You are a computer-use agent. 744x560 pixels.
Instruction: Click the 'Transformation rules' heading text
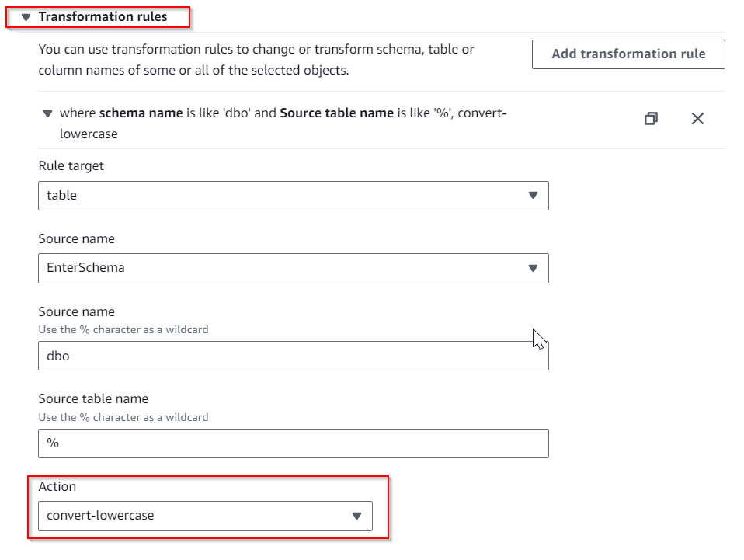coord(103,16)
